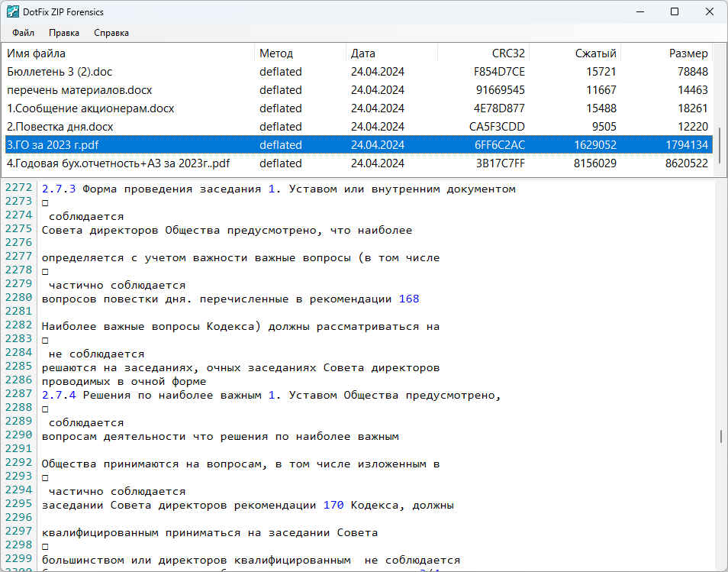Image resolution: width=728 pixels, height=572 pixels.
Task: Click соблюдается on line 2289
Action: coord(86,423)
